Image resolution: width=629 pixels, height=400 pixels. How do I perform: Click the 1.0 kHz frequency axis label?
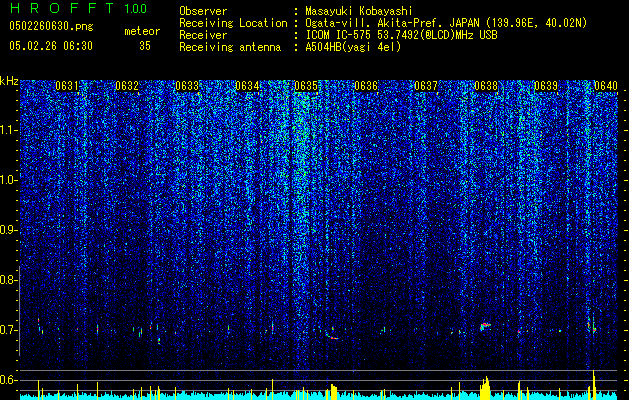coord(9,180)
